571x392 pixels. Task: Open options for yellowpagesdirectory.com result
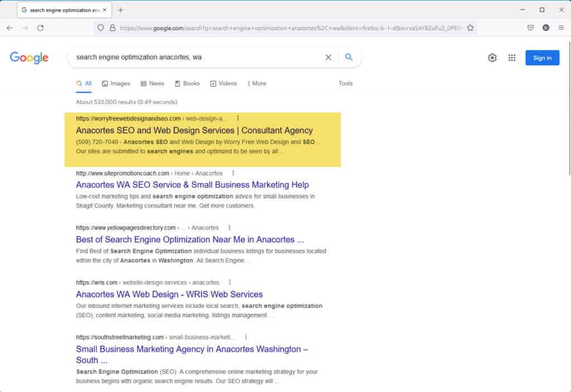(229, 228)
